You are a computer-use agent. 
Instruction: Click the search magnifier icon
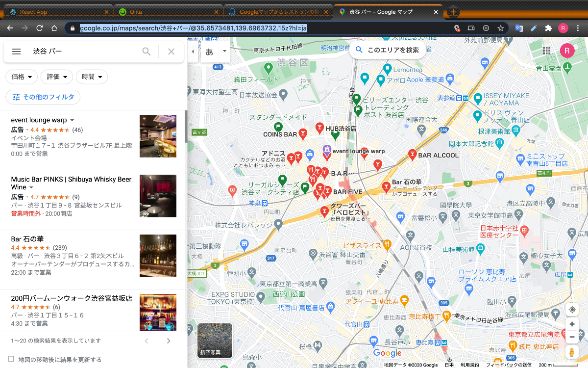[x=147, y=52]
